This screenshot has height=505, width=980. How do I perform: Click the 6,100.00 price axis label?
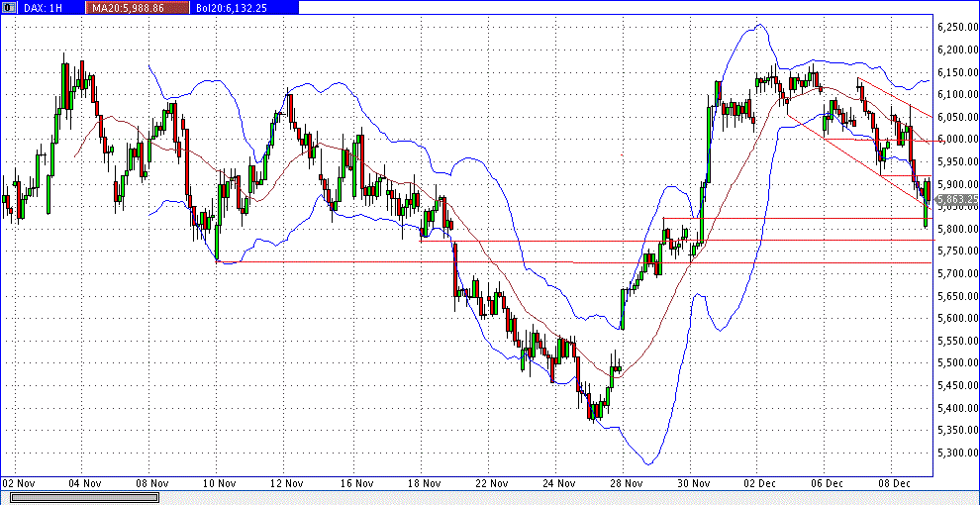pyautogui.click(x=958, y=94)
